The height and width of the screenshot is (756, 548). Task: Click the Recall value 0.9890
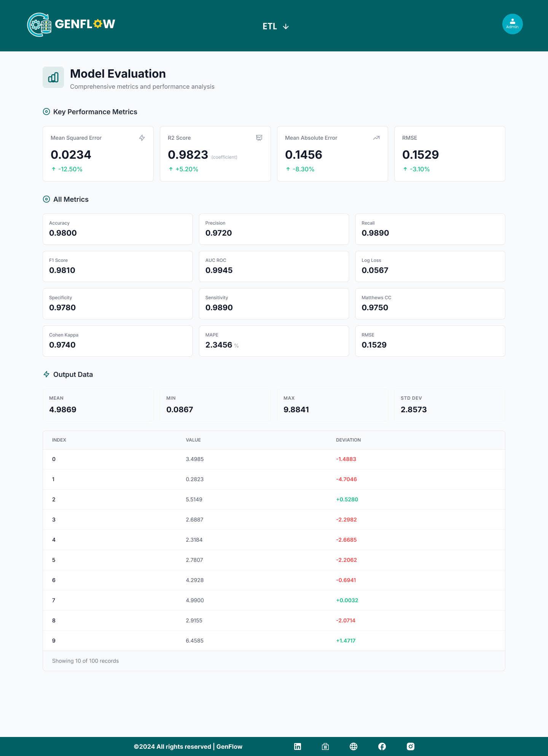point(375,233)
